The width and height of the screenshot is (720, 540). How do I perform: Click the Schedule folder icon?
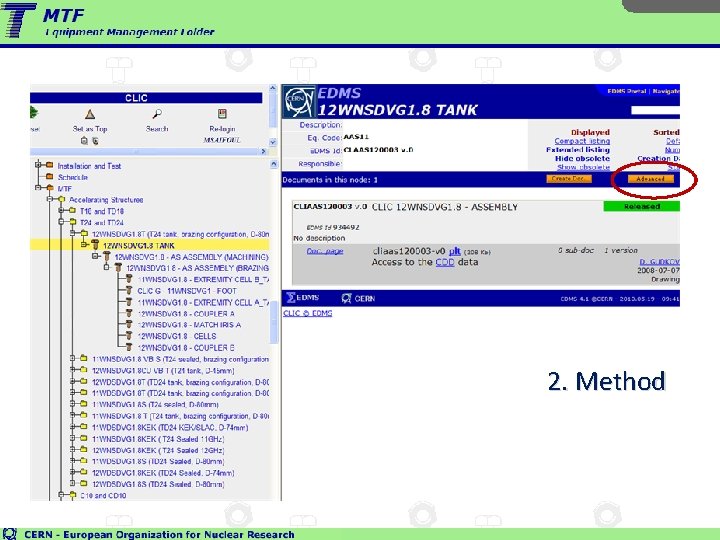(x=50, y=177)
